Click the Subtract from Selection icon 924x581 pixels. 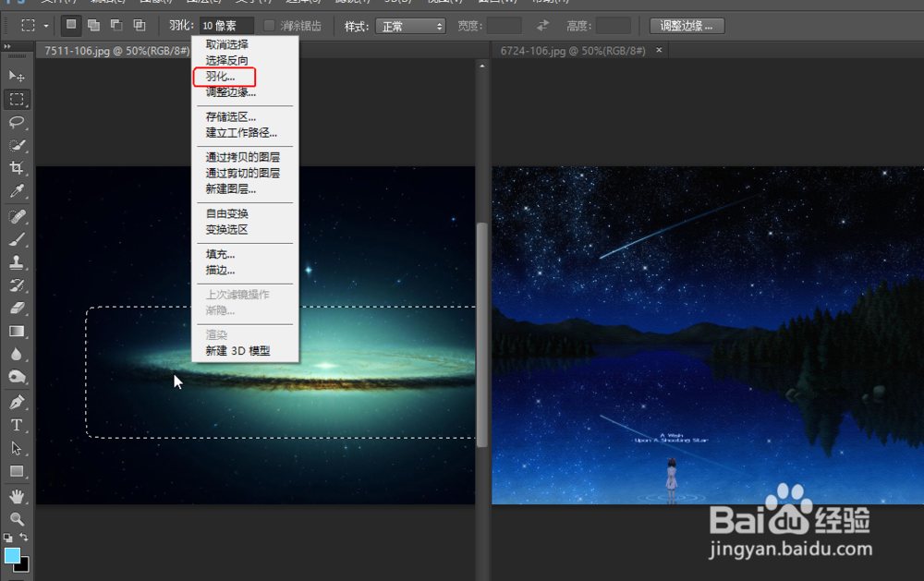(116, 25)
